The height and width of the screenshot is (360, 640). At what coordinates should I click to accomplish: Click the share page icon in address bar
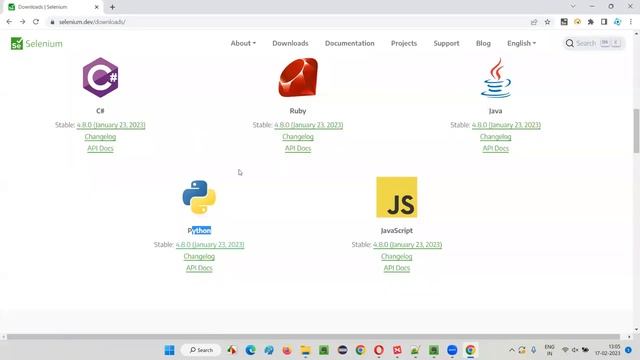[x=534, y=22]
